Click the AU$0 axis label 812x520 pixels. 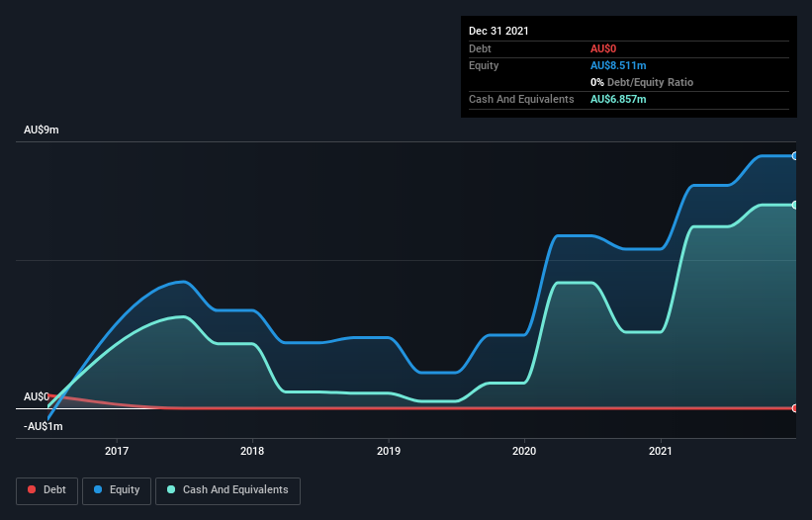[x=37, y=396]
